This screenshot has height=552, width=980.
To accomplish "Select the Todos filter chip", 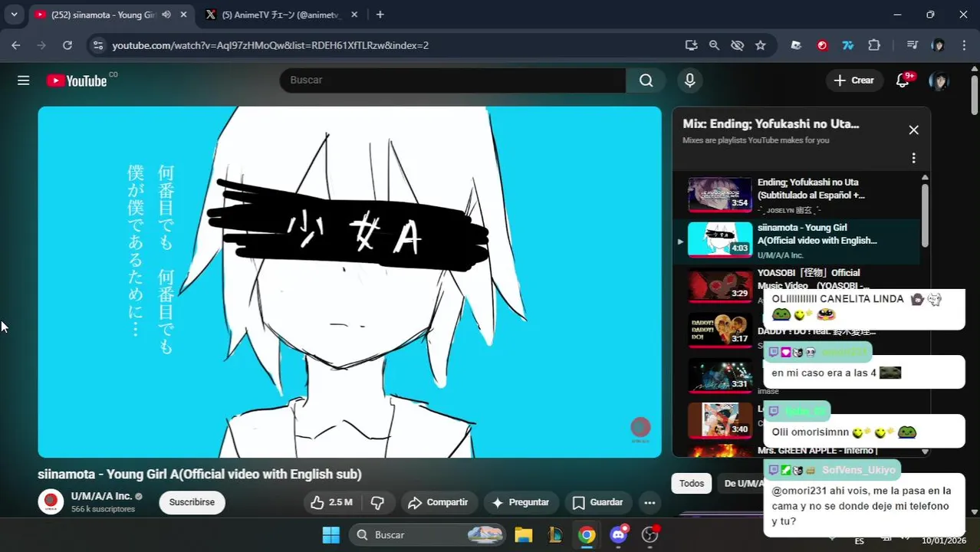I will click(691, 483).
